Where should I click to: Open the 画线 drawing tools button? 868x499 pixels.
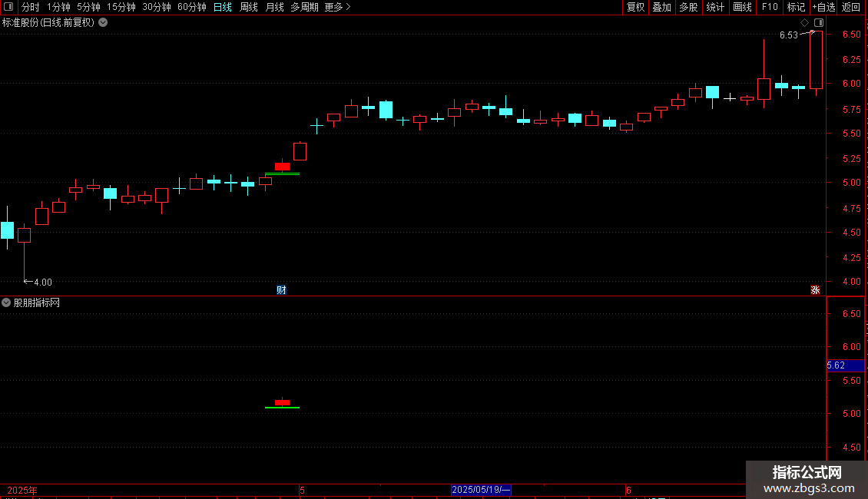742,7
